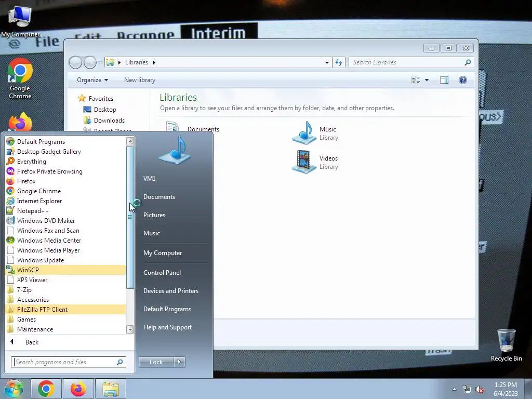This screenshot has width=532, height=399.
Task: Click New library in the Explorer toolbar
Action: (x=139, y=79)
